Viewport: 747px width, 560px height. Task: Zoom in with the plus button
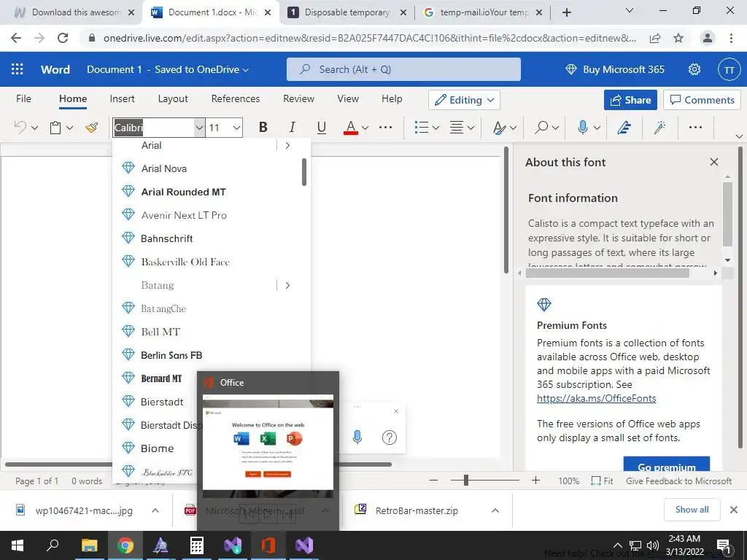(x=535, y=481)
